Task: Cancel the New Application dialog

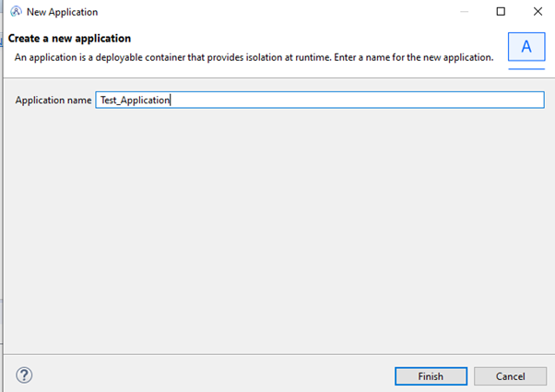Action: pyautogui.click(x=510, y=376)
